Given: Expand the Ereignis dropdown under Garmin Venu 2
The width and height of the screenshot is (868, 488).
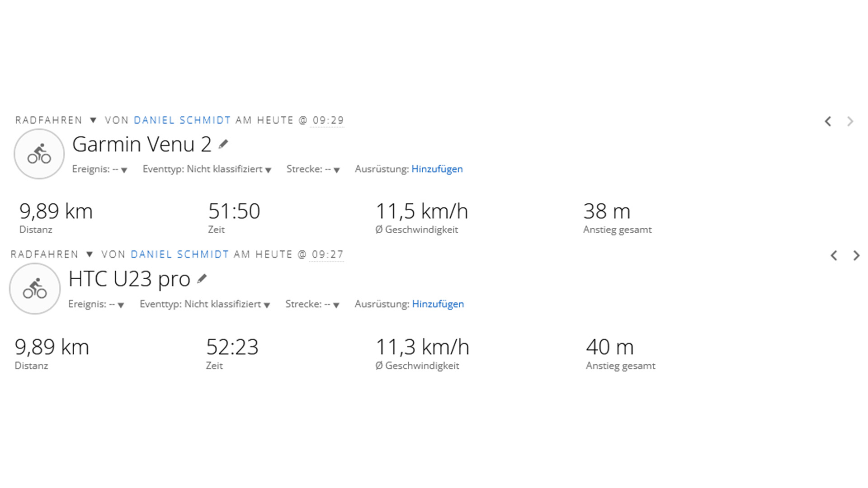Looking at the screenshot, I should point(124,170).
